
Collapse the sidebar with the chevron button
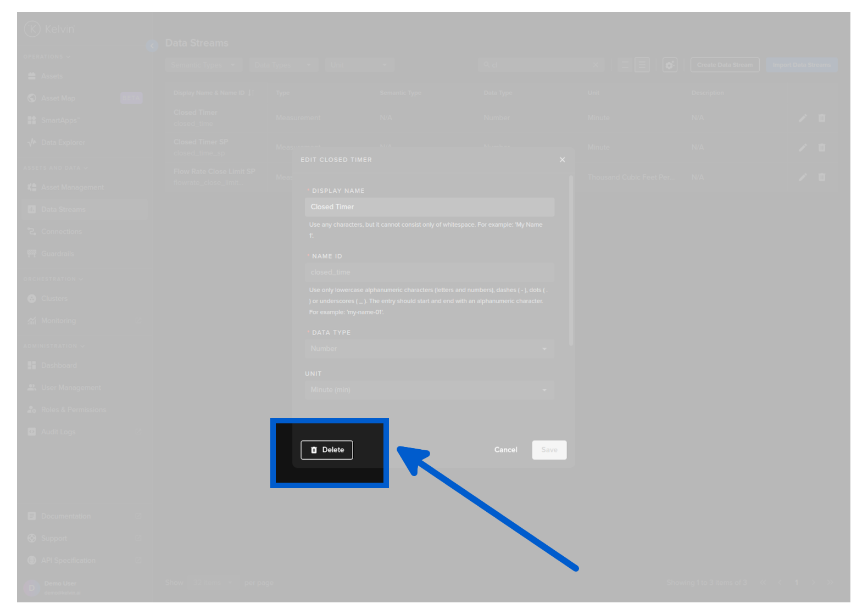click(x=152, y=46)
